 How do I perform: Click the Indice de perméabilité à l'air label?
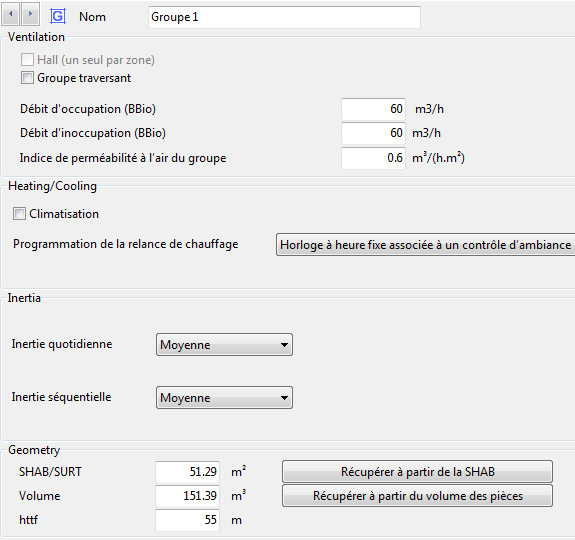[123, 158]
